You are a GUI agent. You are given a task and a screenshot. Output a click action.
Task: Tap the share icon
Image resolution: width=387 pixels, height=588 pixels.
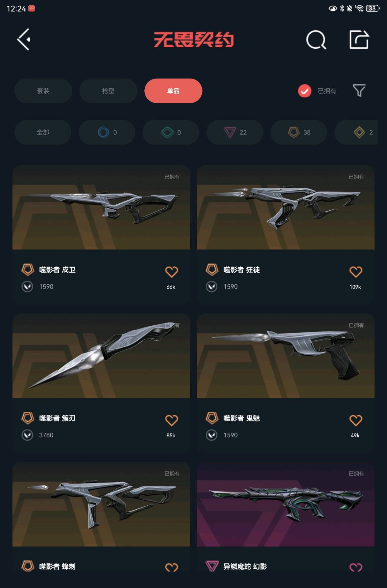coord(359,39)
